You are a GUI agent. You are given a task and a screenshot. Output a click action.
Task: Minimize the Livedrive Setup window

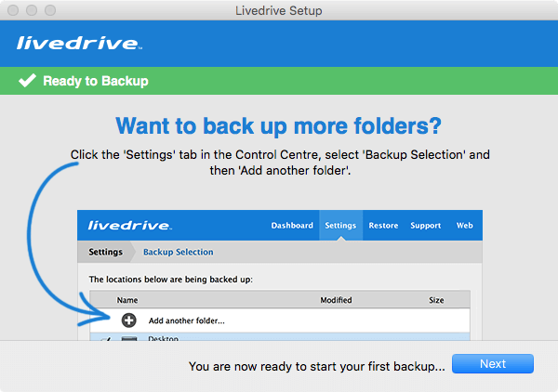point(32,10)
